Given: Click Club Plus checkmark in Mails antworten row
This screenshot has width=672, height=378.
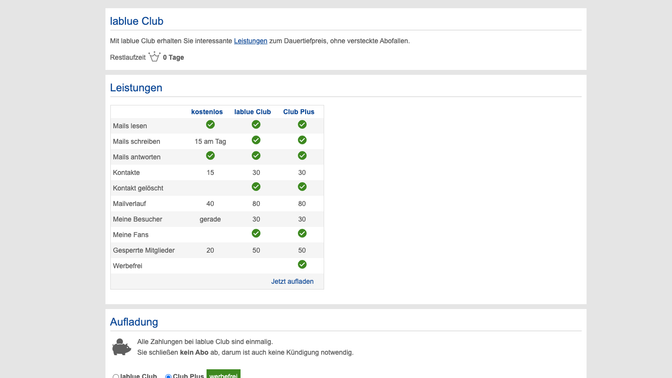Looking at the screenshot, I should pyautogui.click(x=302, y=156).
